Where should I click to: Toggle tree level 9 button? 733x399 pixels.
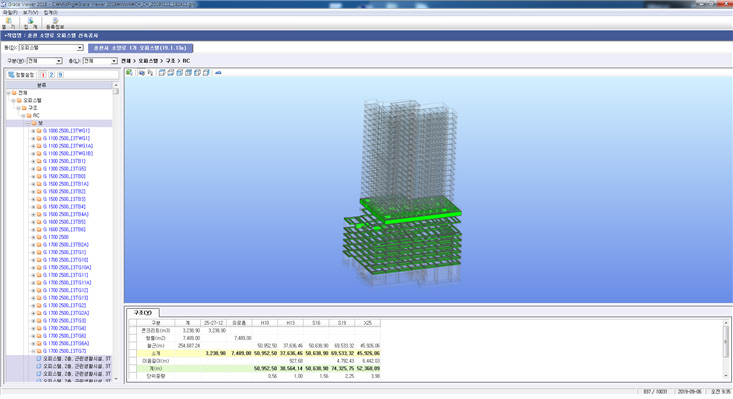(x=60, y=75)
